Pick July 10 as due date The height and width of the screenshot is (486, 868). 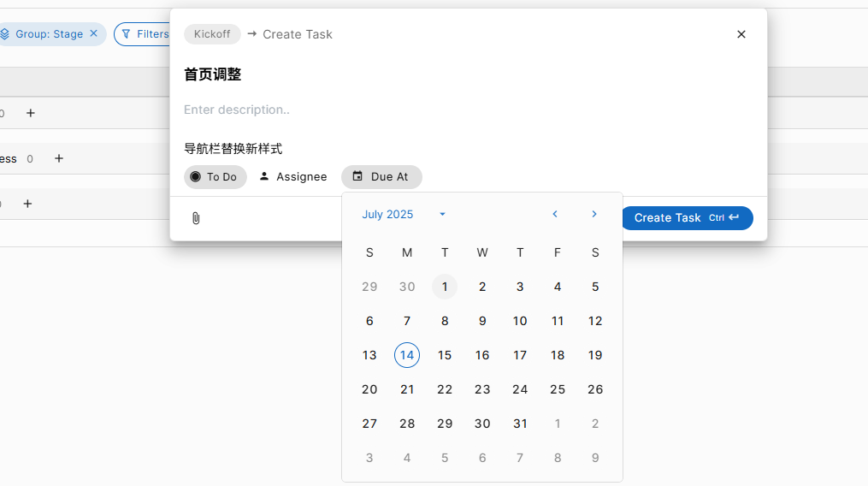coord(520,321)
